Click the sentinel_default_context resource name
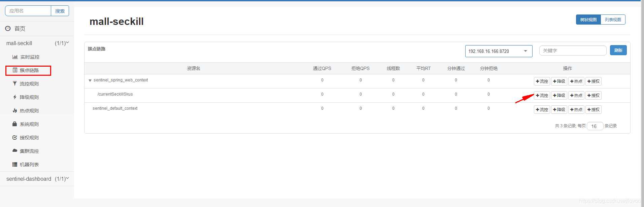 pyautogui.click(x=115, y=108)
